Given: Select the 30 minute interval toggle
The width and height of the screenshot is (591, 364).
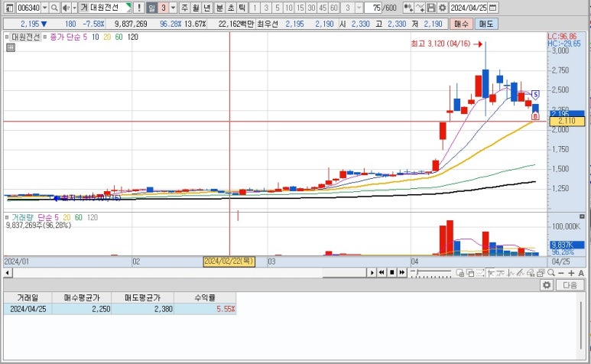Looking at the screenshot, I should point(311,8).
